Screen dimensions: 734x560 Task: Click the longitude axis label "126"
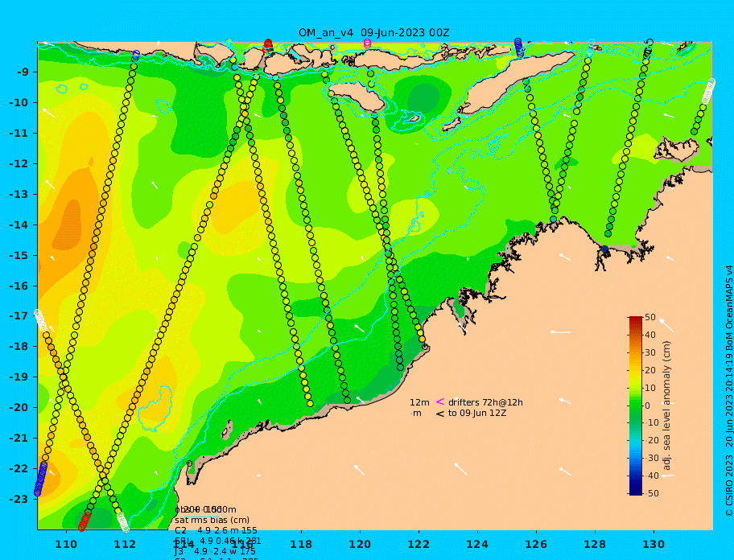(x=536, y=544)
